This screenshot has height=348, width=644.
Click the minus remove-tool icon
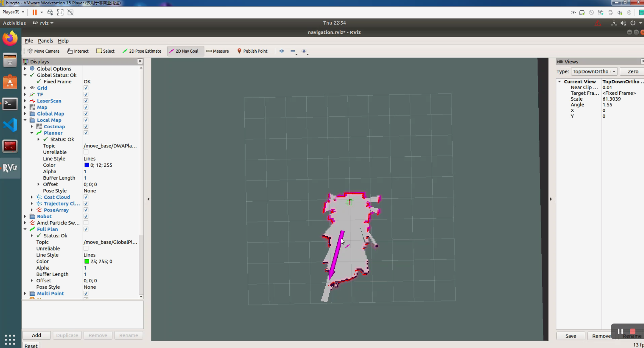pyautogui.click(x=293, y=51)
